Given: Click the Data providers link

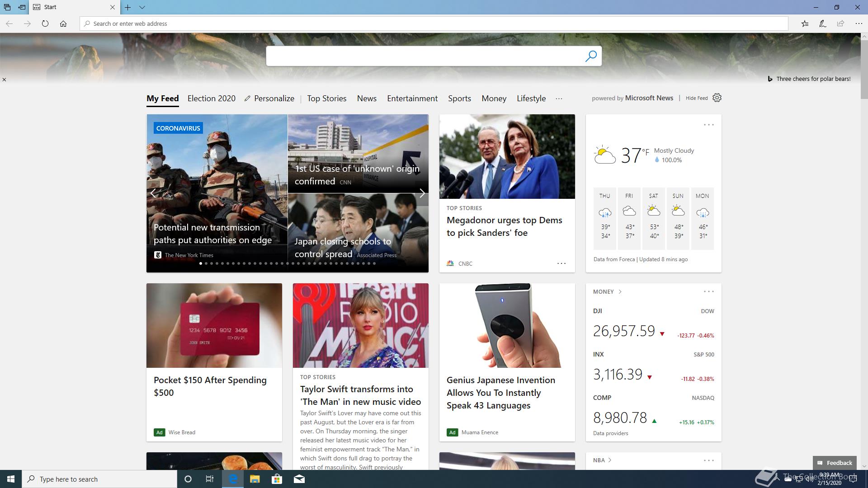Looking at the screenshot, I should tap(610, 433).
